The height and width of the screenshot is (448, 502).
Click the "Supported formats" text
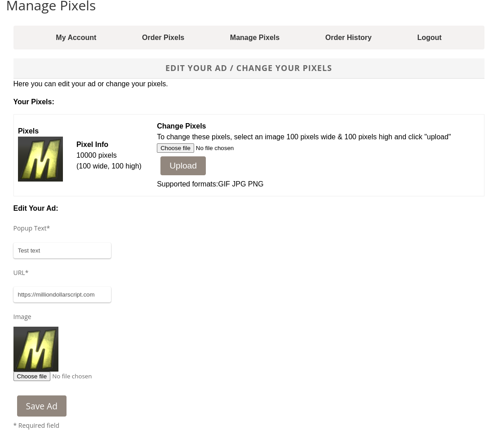tap(210, 184)
